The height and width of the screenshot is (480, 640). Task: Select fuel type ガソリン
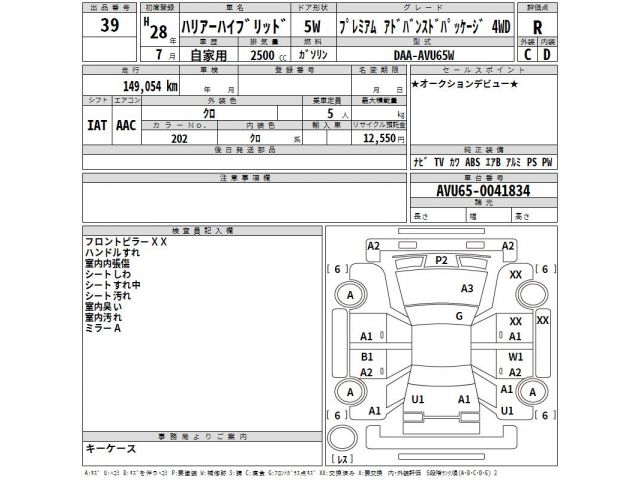313,54
